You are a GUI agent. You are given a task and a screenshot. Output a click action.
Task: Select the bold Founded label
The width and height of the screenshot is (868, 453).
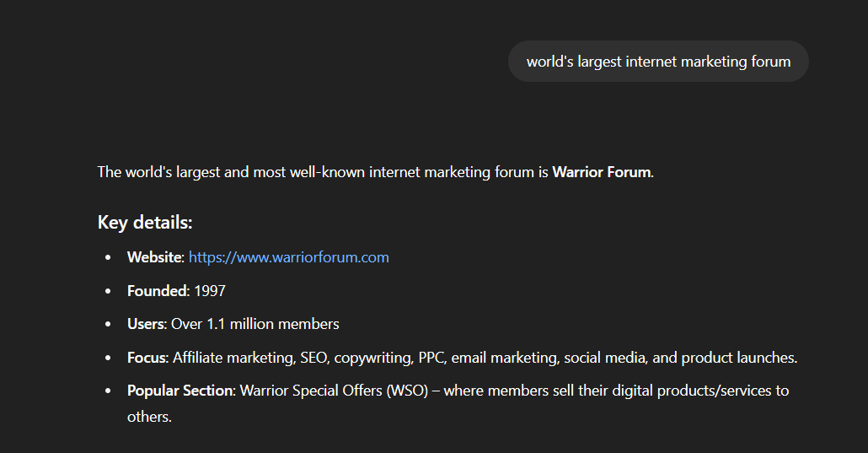157,291
